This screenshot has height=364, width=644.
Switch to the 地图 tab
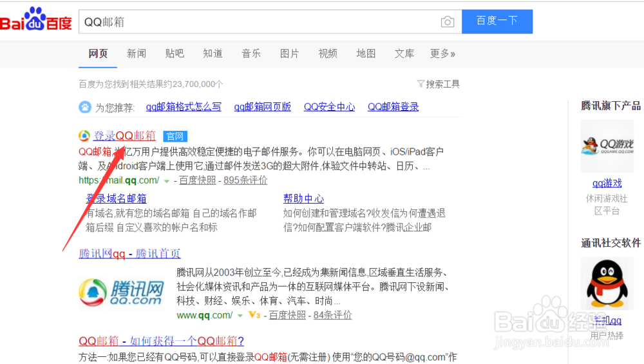click(x=366, y=54)
